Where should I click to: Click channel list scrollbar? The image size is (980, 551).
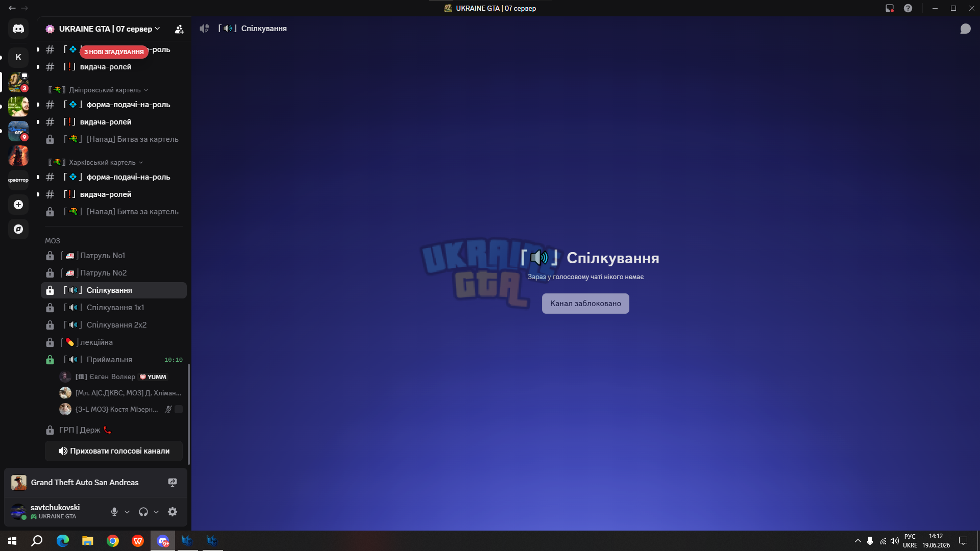pos(189,414)
